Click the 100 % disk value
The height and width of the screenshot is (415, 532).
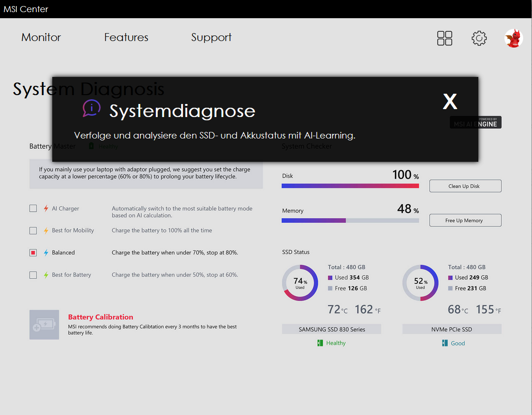pos(406,174)
